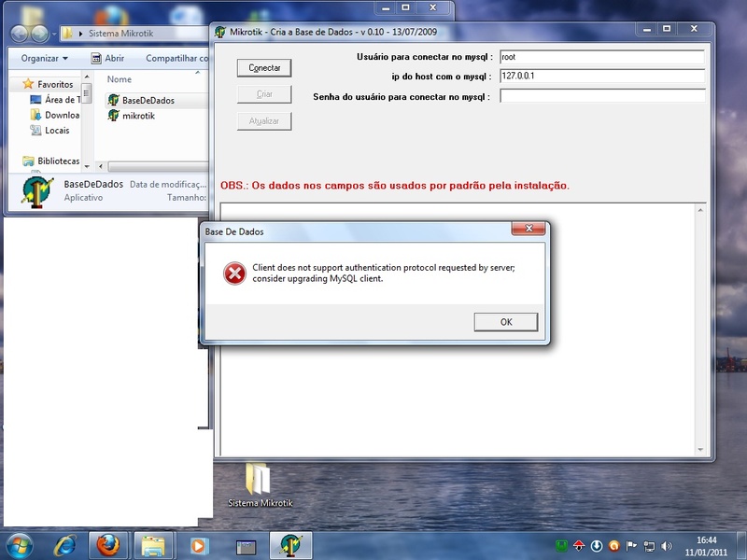Click the log area scrollbar down arrow
The width and height of the screenshot is (747, 560).
[700, 449]
